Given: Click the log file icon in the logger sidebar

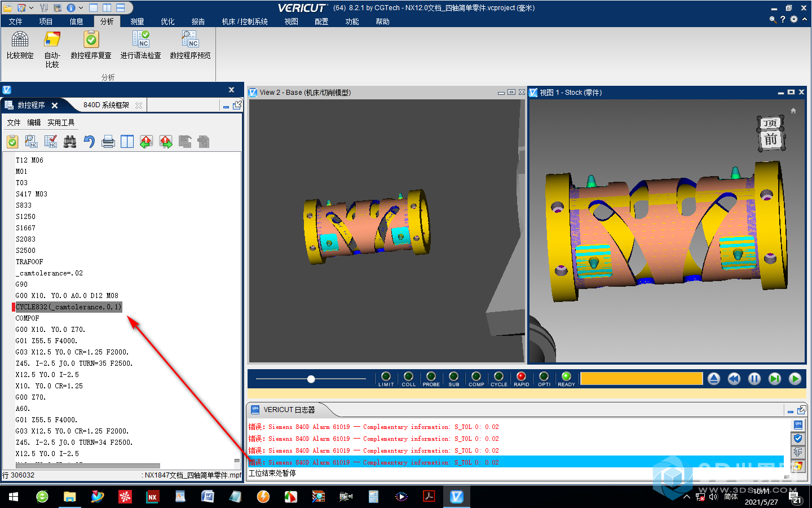Looking at the screenshot, I should [798, 425].
